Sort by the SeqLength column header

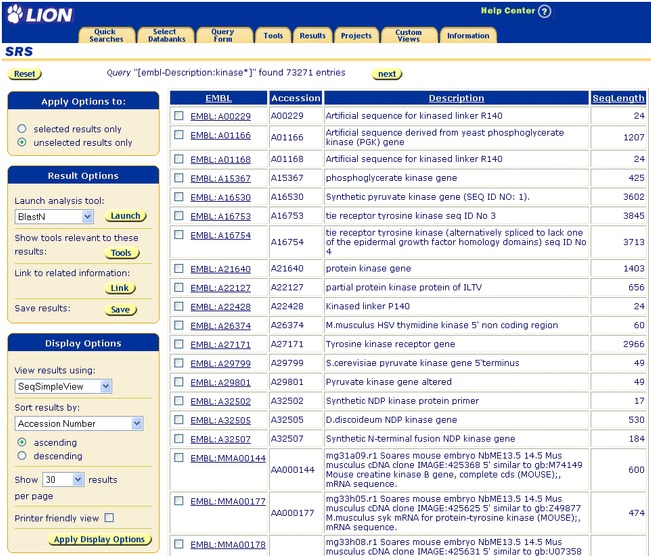tap(618, 98)
